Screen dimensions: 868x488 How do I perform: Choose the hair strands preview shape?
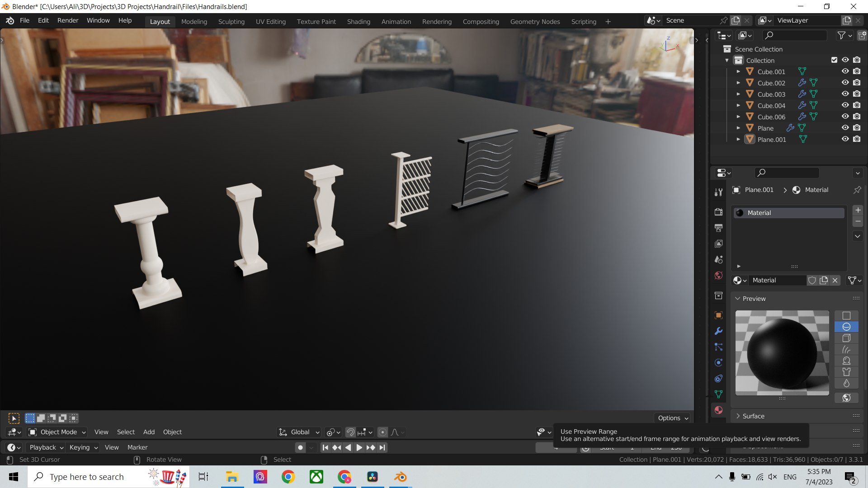coord(847,349)
